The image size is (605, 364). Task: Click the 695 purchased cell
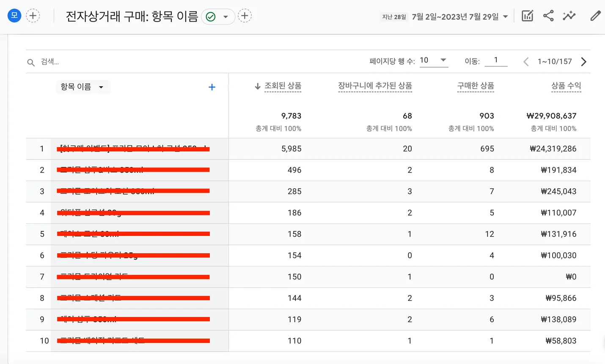tap(487, 149)
